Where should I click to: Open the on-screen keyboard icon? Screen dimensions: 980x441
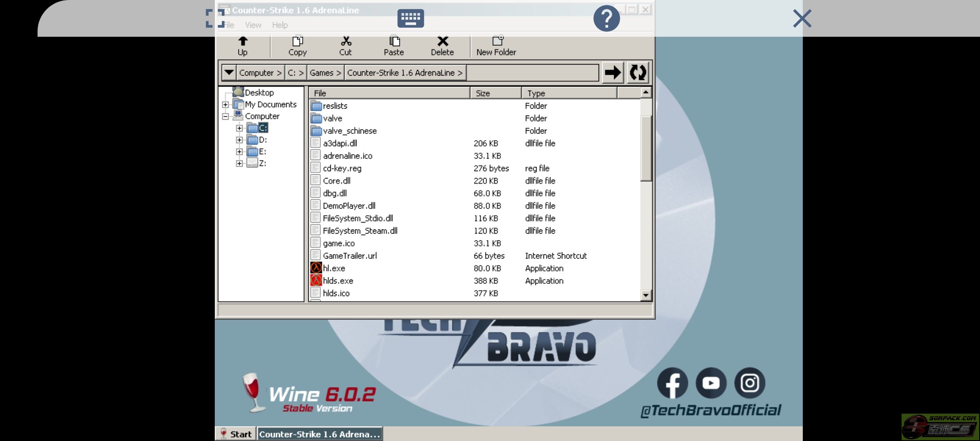[x=410, y=18]
